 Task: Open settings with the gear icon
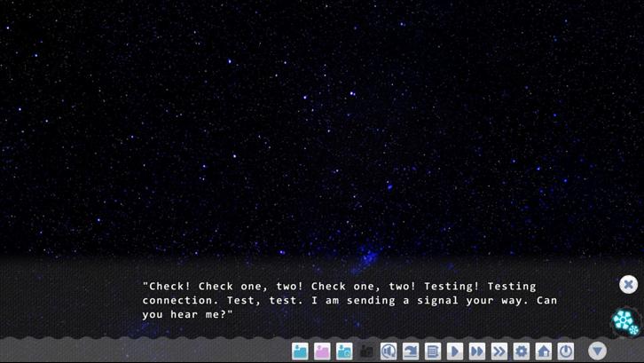point(522,351)
